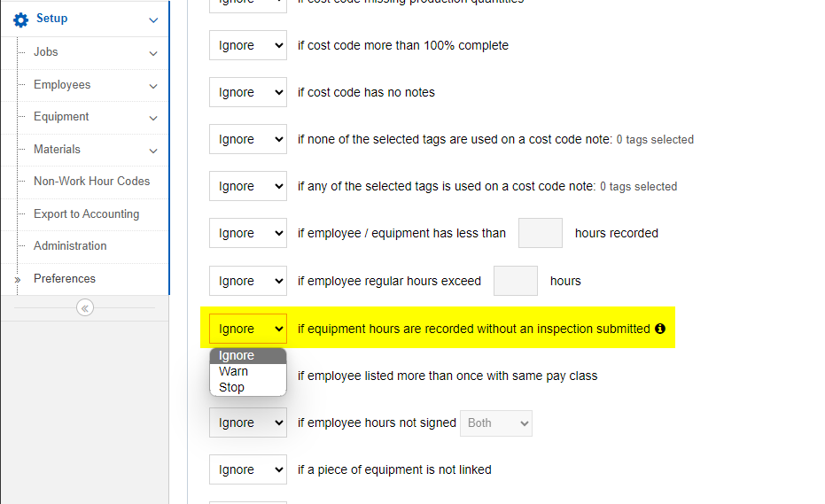The image size is (825, 504).
Task: Click text 'if employee hours not signed'
Action: point(377,423)
